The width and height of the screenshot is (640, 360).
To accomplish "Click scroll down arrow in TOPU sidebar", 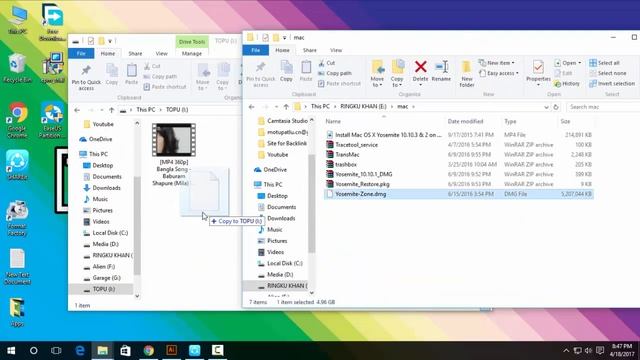I will click(x=137, y=297).
